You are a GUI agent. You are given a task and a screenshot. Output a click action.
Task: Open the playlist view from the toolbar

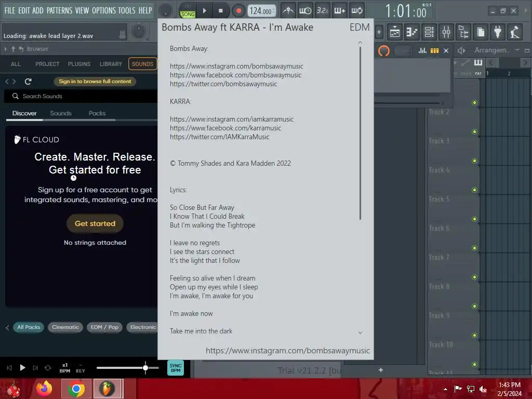395,32
